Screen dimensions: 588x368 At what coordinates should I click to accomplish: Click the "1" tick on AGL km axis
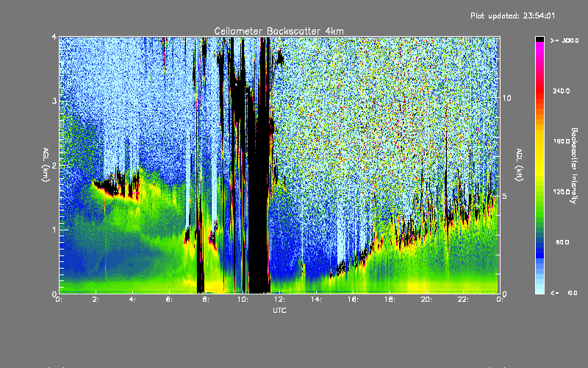[x=54, y=230]
